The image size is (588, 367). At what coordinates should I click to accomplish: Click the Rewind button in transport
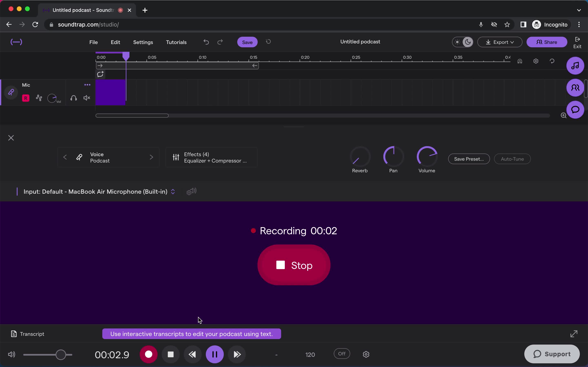click(192, 355)
